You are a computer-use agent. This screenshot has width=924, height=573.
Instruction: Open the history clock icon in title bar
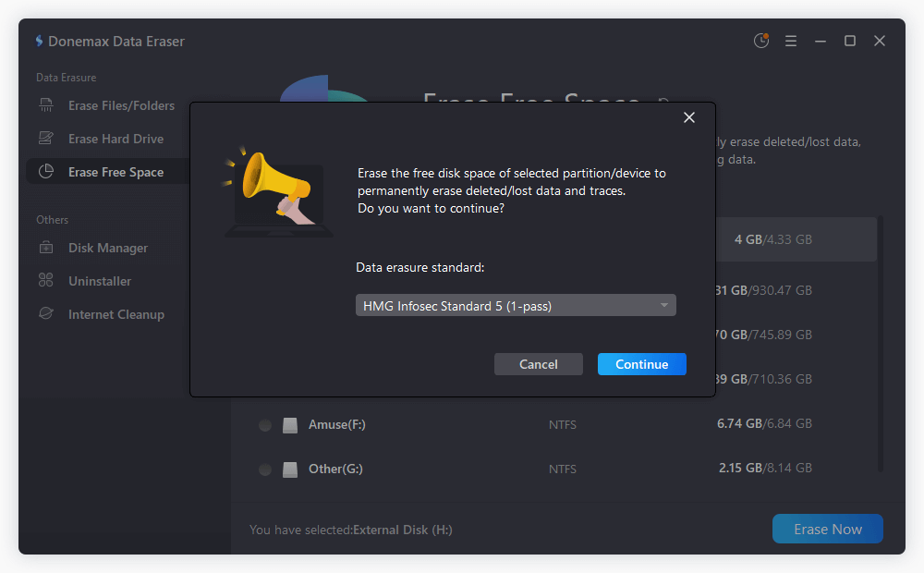click(760, 41)
